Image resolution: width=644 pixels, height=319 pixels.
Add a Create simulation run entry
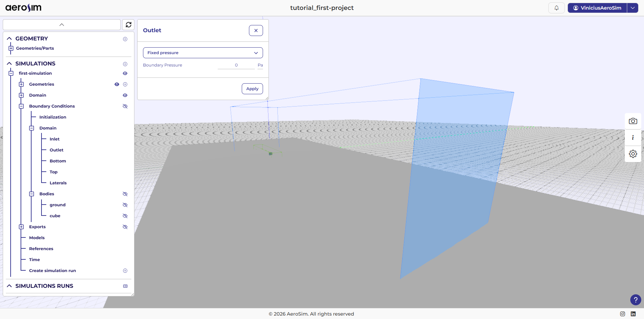[125, 271]
